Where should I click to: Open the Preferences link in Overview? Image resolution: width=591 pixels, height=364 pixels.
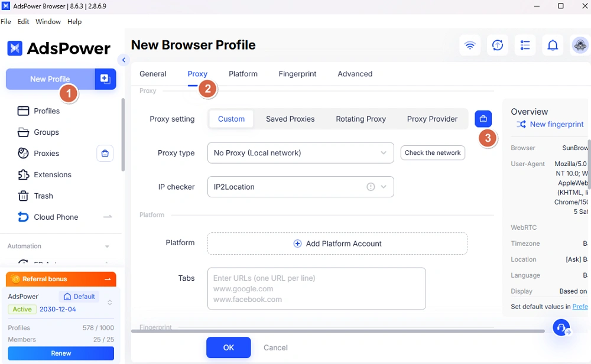580,307
